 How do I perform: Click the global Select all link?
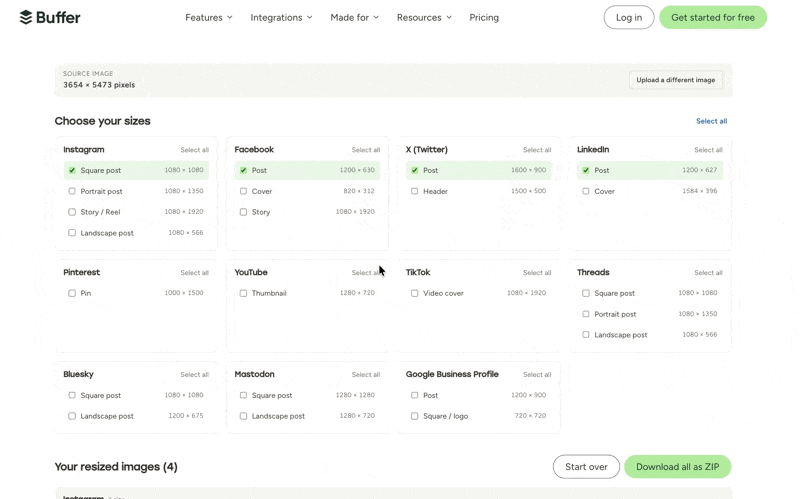(x=711, y=121)
